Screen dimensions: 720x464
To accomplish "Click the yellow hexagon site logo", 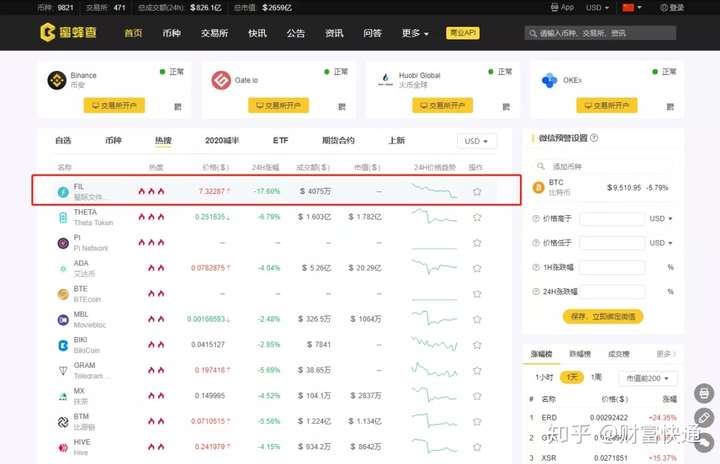I will point(48,33).
